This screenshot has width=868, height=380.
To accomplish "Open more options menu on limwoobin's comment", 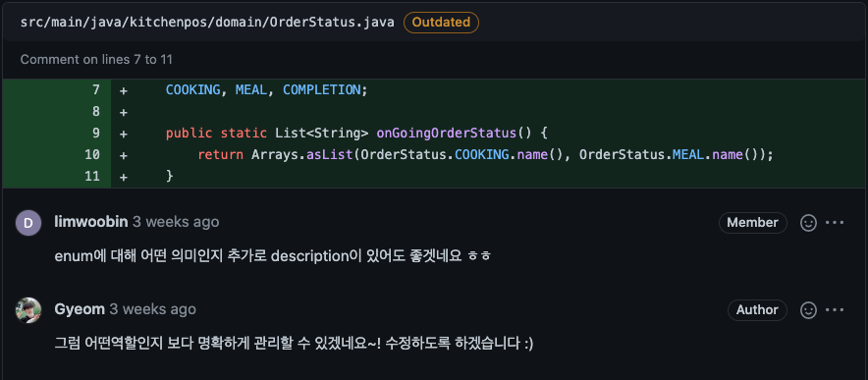I will tap(835, 223).
